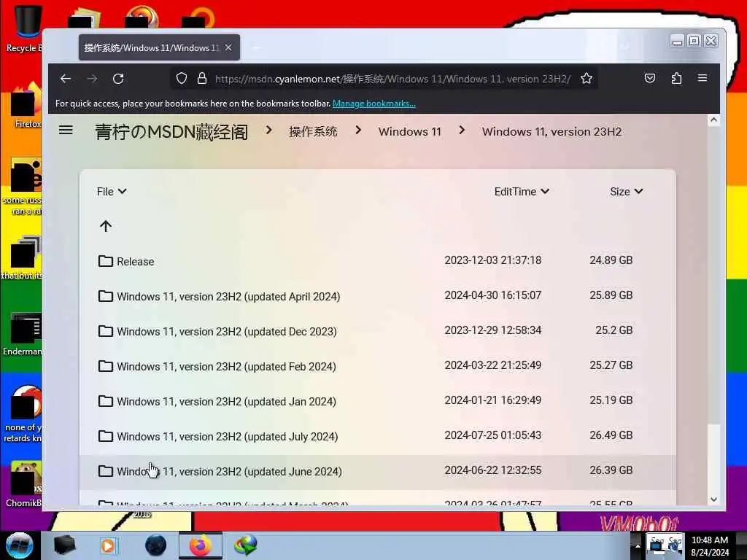Click the folder icon for updated Dec 2023
The width and height of the screenshot is (747, 560).
105,331
